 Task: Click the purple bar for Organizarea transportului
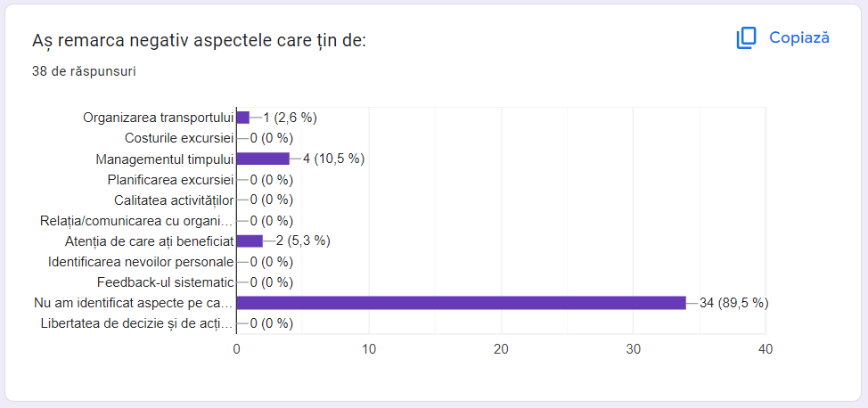[242, 117]
